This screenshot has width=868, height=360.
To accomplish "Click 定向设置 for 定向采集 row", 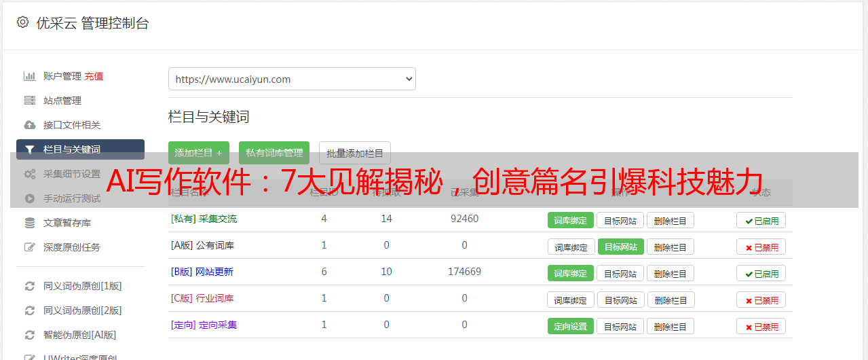I will click(x=571, y=326).
